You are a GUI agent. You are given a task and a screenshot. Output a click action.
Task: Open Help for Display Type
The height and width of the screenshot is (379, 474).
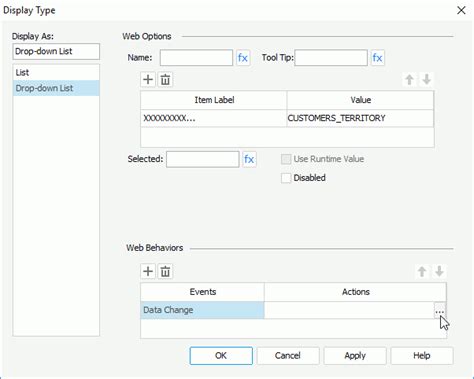(422, 356)
